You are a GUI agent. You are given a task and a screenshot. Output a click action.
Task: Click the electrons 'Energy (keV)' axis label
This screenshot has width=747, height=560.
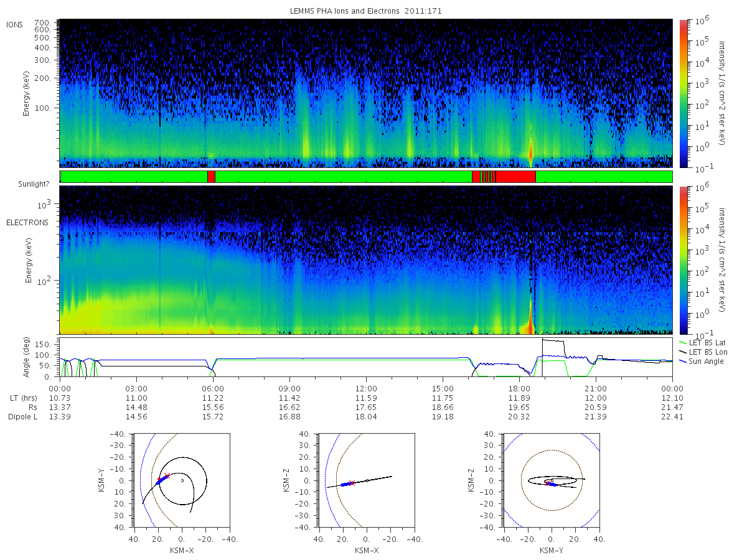point(29,260)
